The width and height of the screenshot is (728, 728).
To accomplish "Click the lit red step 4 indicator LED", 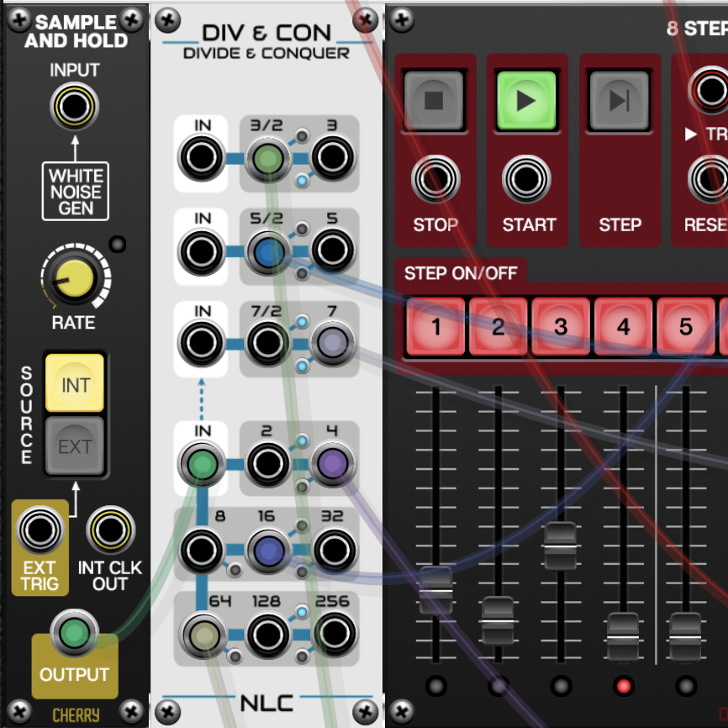I will click(x=624, y=686).
